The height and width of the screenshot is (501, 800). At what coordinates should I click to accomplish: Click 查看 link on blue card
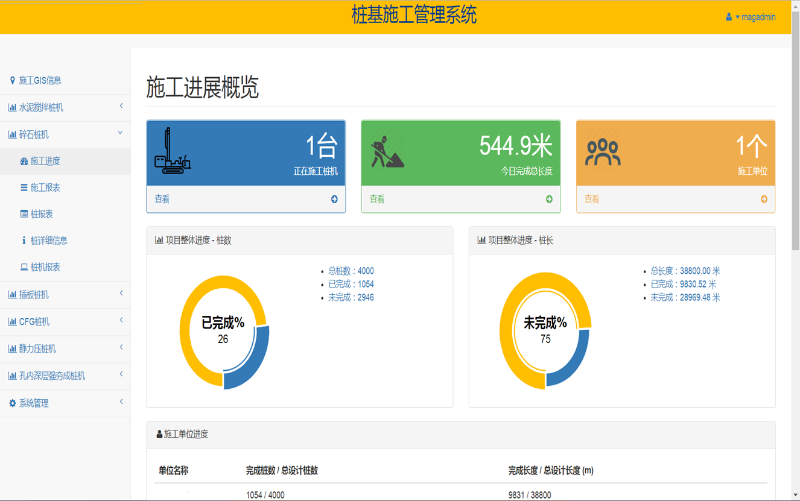[x=162, y=199]
